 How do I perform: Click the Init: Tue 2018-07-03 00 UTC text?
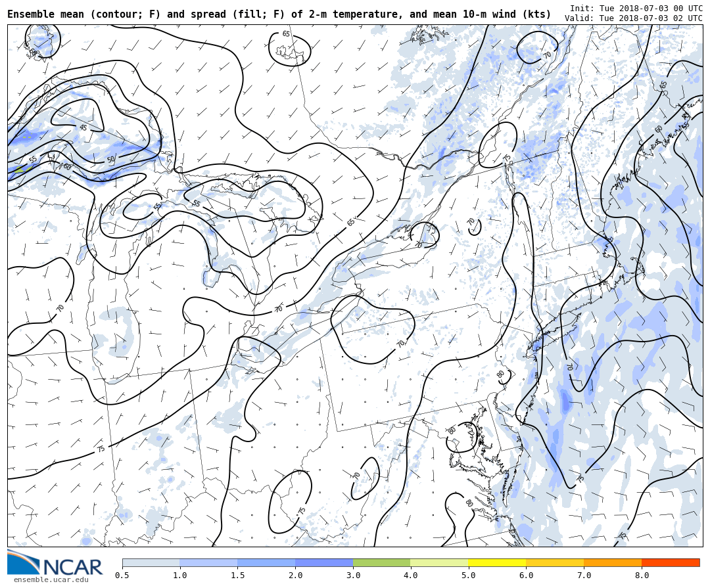(x=636, y=8)
